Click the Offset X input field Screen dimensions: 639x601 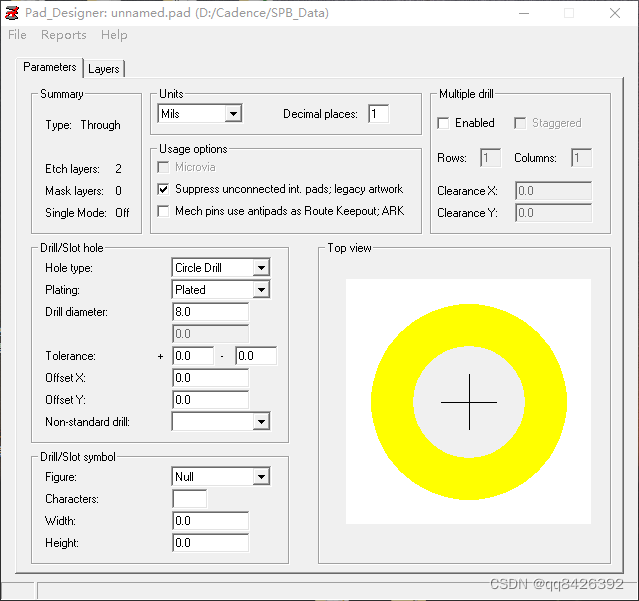point(210,378)
